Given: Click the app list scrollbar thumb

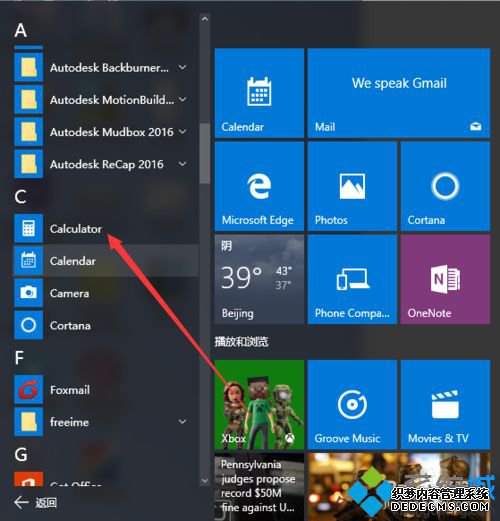Looking at the screenshot, I should tap(205, 153).
